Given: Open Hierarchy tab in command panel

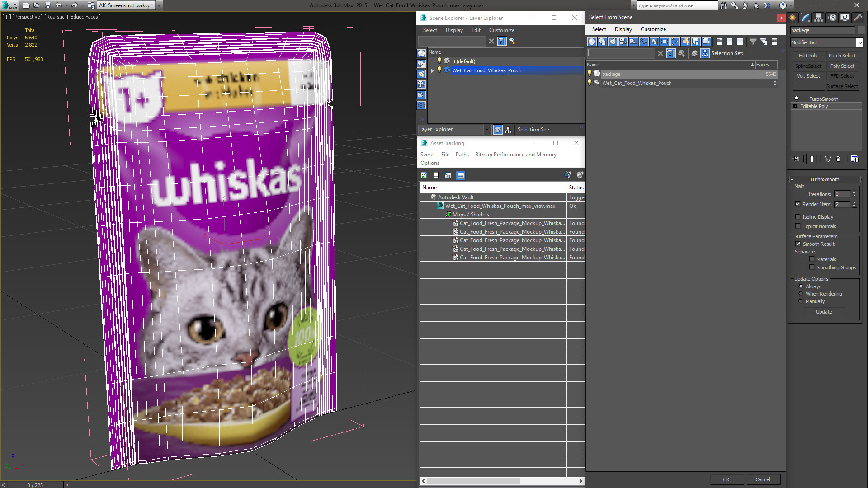Looking at the screenshot, I should click(818, 18).
